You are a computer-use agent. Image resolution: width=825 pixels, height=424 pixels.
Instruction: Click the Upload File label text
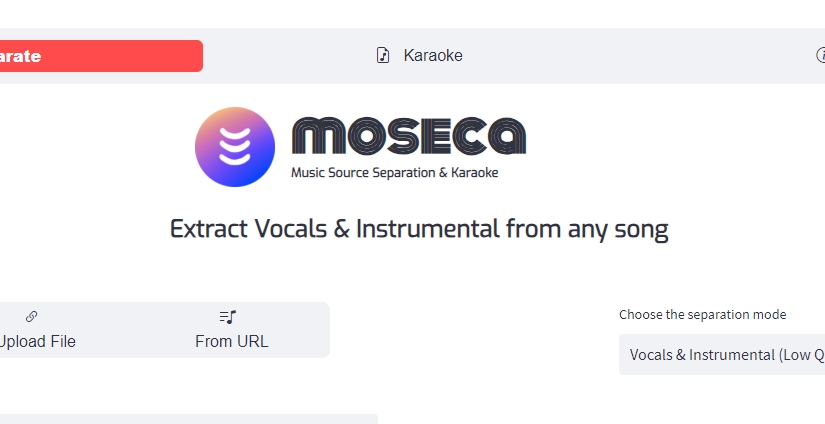pyautogui.click(x=37, y=341)
